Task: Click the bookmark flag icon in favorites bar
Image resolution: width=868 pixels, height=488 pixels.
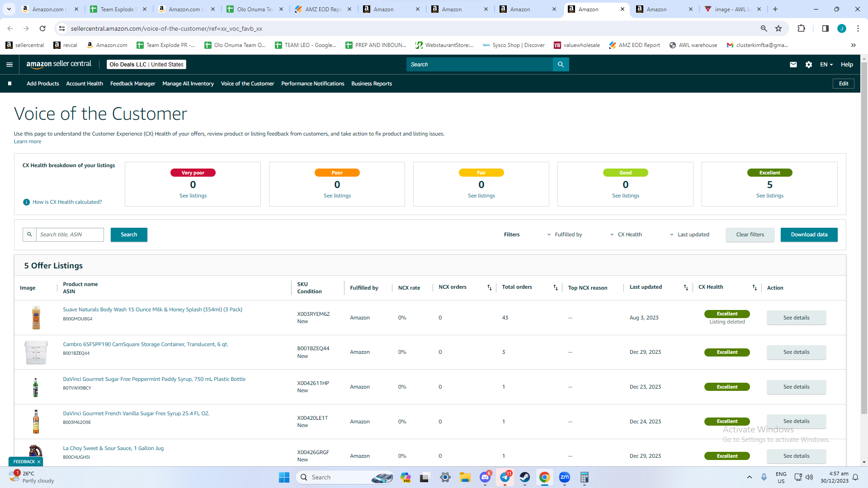Action: click(x=9, y=84)
